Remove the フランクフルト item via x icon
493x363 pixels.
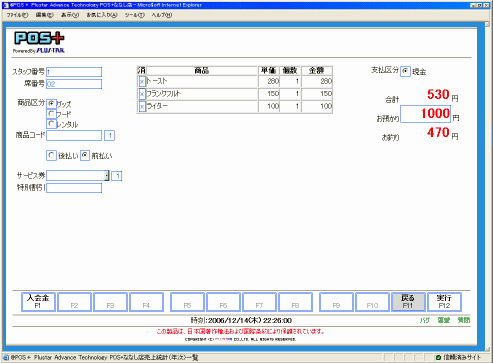click(142, 94)
